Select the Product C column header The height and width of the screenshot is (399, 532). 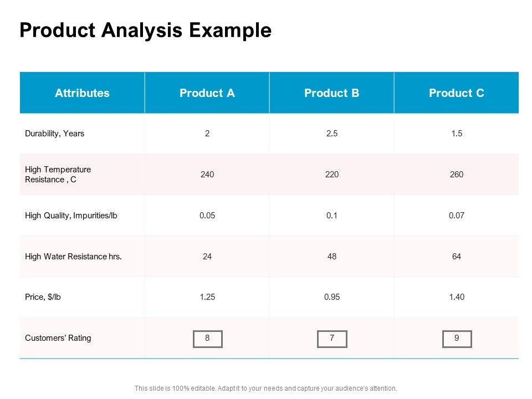[457, 93]
